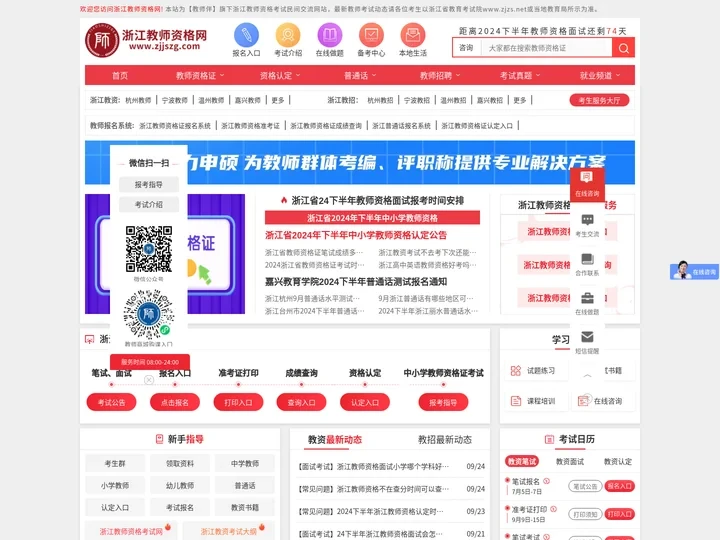Click the 报考指导 red button

pyautogui.click(x=443, y=402)
